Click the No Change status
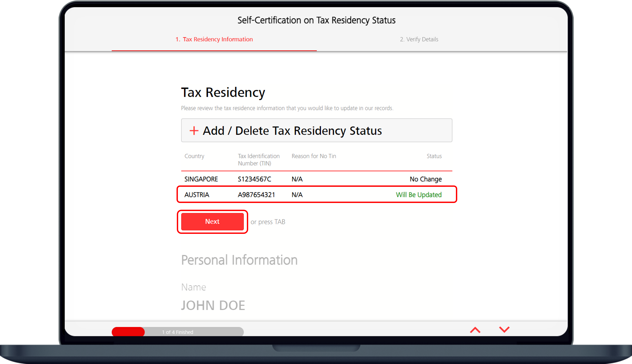 [x=425, y=179]
